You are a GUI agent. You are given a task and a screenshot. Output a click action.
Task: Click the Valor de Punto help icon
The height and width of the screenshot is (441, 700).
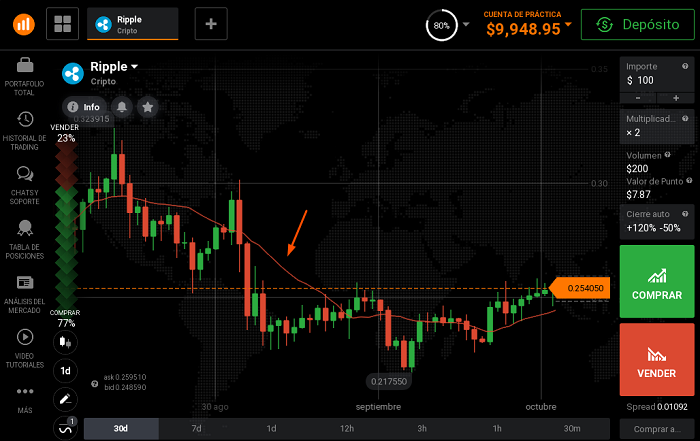(689, 180)
